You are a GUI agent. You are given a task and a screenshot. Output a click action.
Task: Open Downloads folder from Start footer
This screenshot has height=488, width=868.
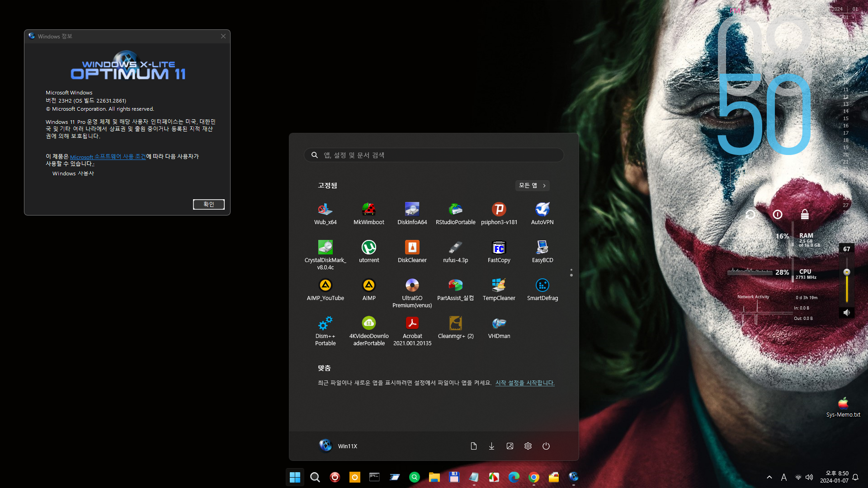point(491,446)
